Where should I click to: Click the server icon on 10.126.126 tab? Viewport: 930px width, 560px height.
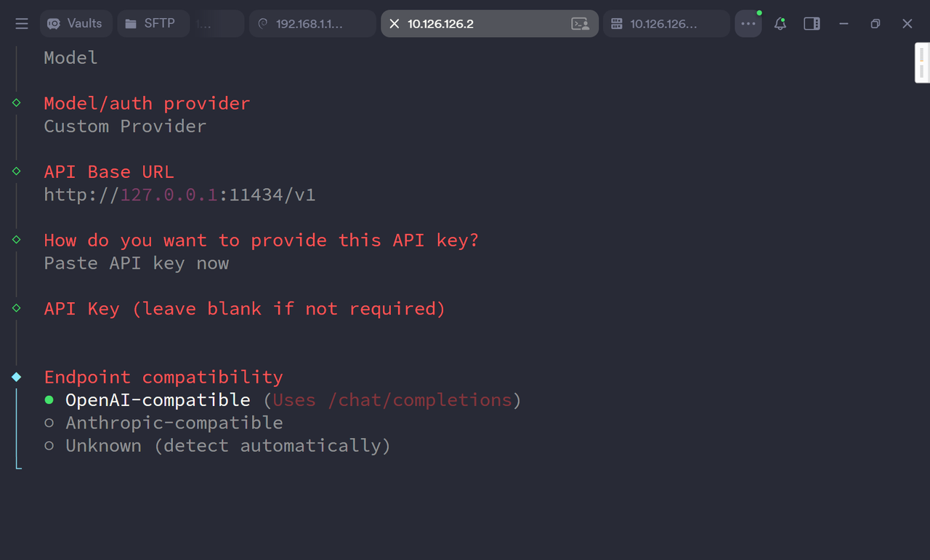(617, 23)
